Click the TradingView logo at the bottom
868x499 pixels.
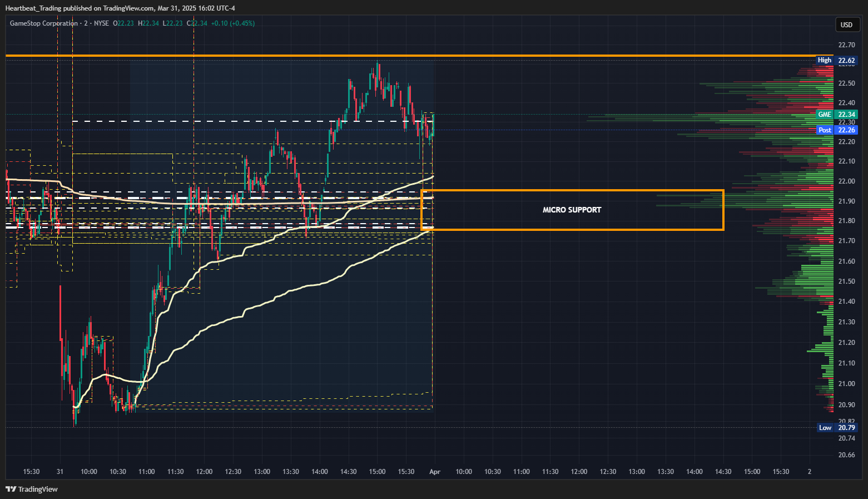(x=32, y=489)
